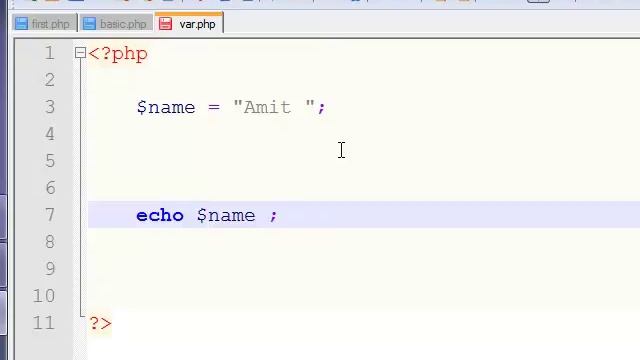640x360 pixels.
Task: Click line number 9 in the margin
Action: pos(50,269)
